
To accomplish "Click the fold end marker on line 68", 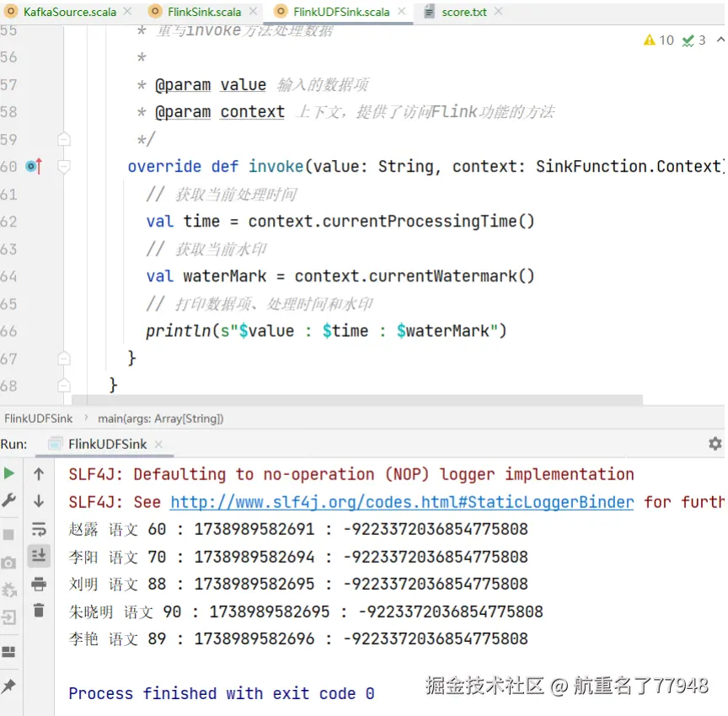I will [x=64, y=386].
